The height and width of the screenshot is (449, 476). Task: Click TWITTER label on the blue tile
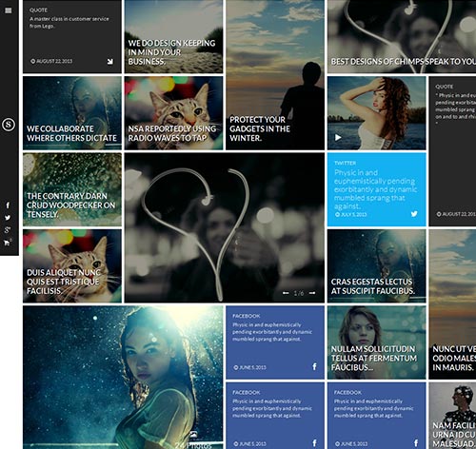coord(345,163)
